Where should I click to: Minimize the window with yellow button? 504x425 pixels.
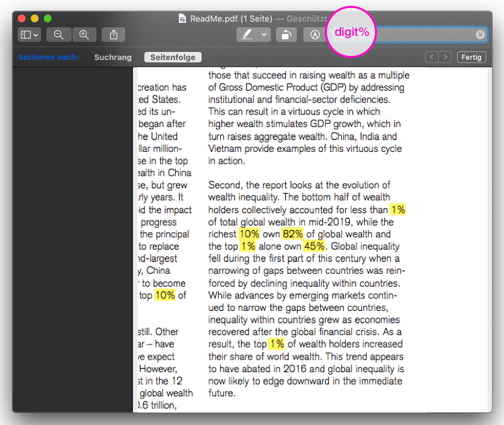[x=35, y=18]
